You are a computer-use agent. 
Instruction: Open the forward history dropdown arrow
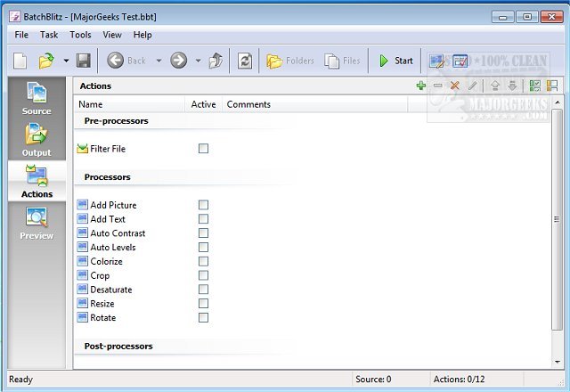click(x=198, y=61)
